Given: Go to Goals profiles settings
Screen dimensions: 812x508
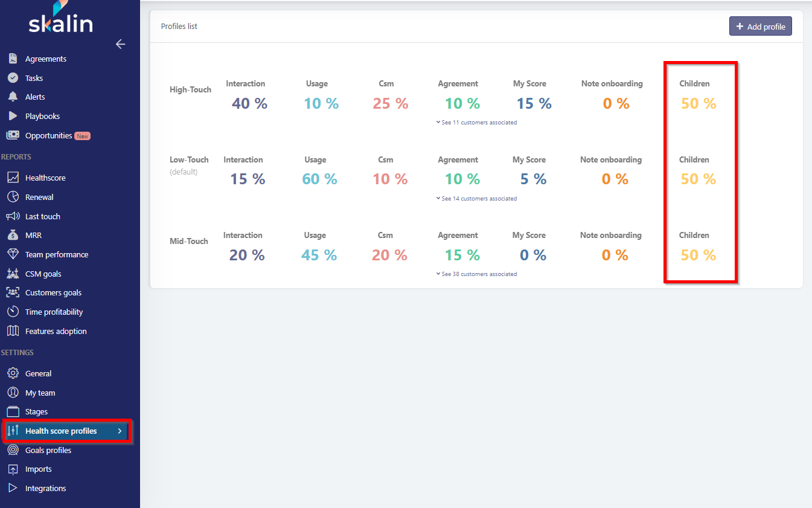Looking at the screenshot, I should coord(48,450).
